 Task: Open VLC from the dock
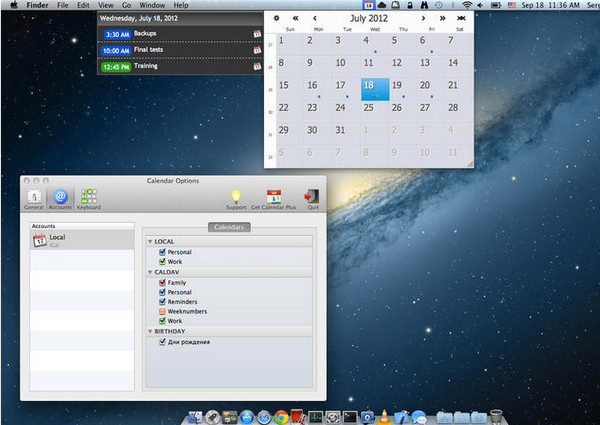coord(384,417)
